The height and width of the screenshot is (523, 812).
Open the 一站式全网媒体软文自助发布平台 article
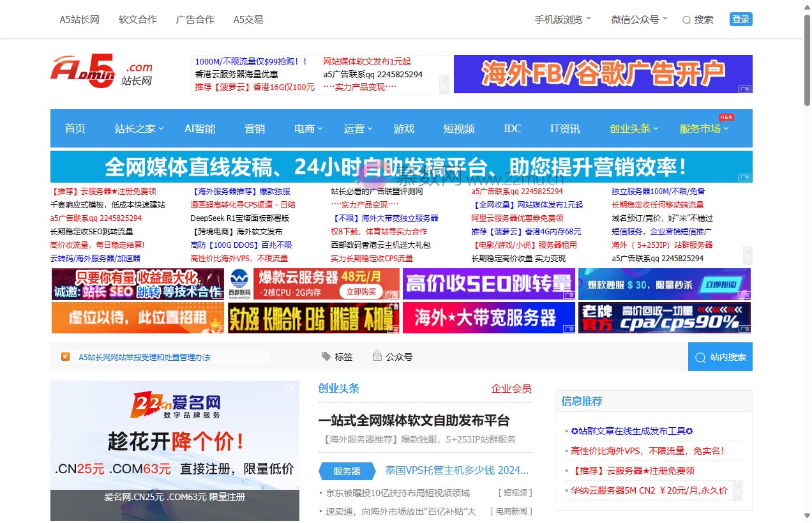[x=414, y=421]
